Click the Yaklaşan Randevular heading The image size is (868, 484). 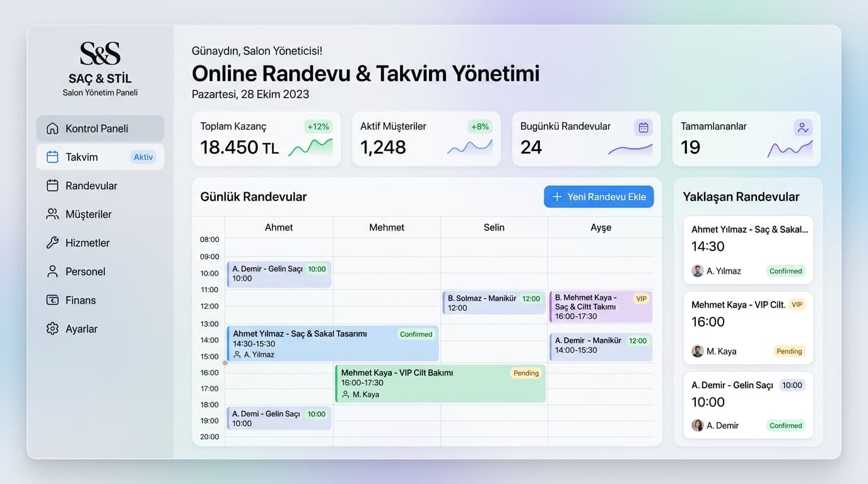click(741, 197)
